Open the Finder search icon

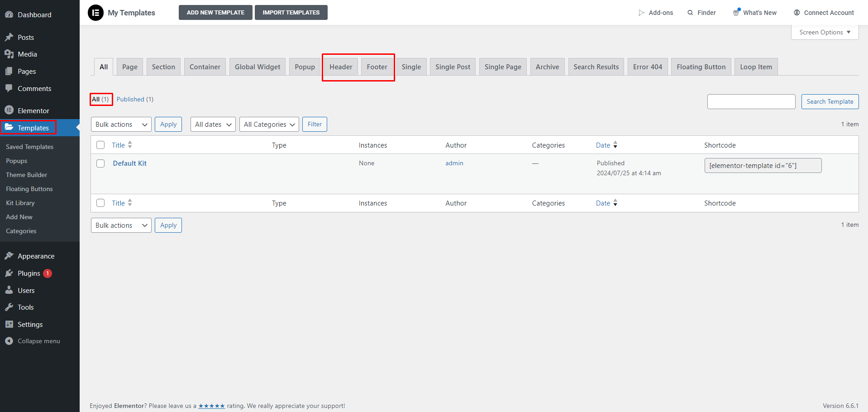[690, 13]
